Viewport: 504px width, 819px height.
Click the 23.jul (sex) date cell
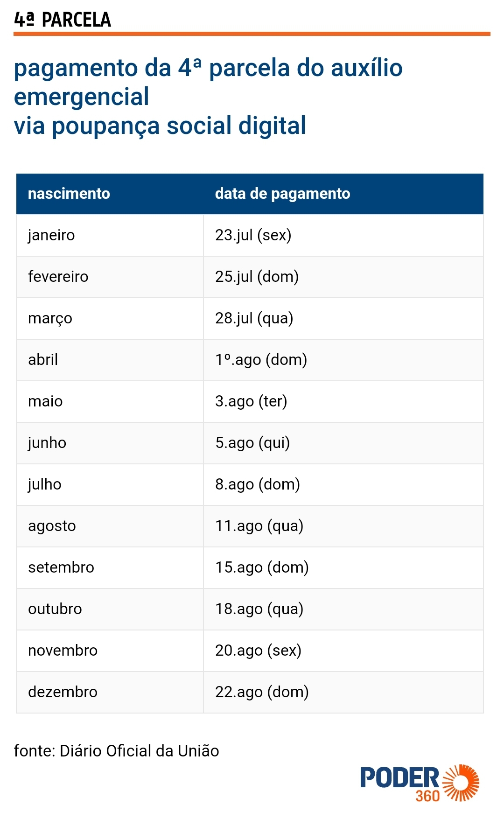tap(343, 235)
